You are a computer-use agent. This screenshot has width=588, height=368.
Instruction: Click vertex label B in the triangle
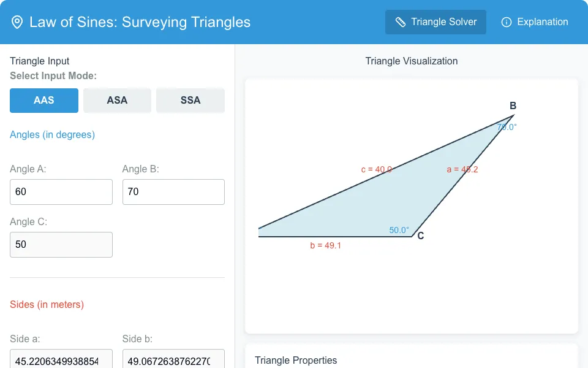click(513, 106)
